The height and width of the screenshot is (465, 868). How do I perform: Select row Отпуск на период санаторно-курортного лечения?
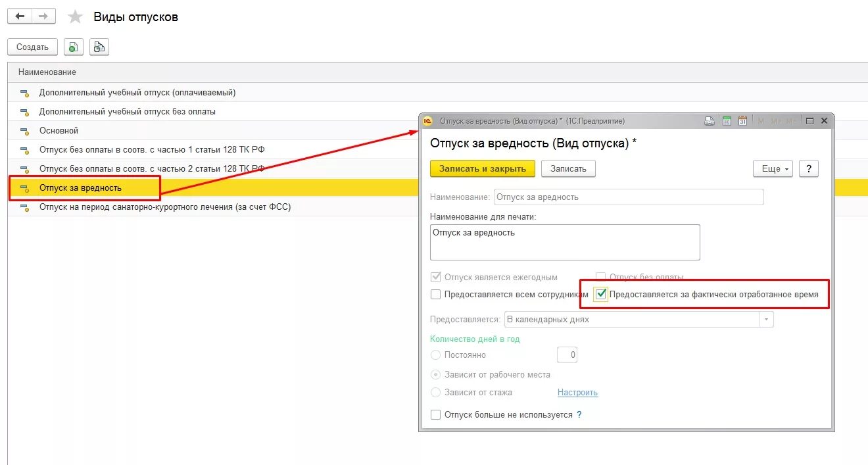tap(214, 207)
